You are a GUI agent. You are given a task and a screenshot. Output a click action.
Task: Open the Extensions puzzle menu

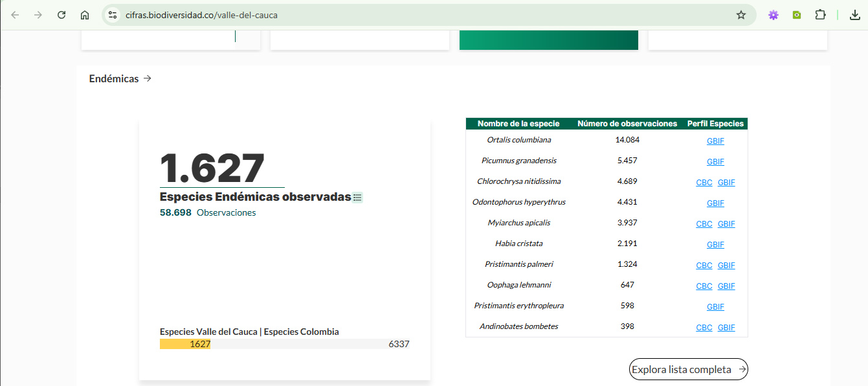tap(820, 15)
